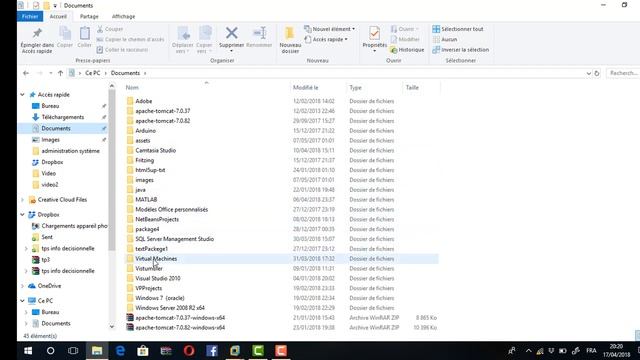Click FRA language indicator in tray
This screenshot has width=640, height=360.
[x=591, y=351]
